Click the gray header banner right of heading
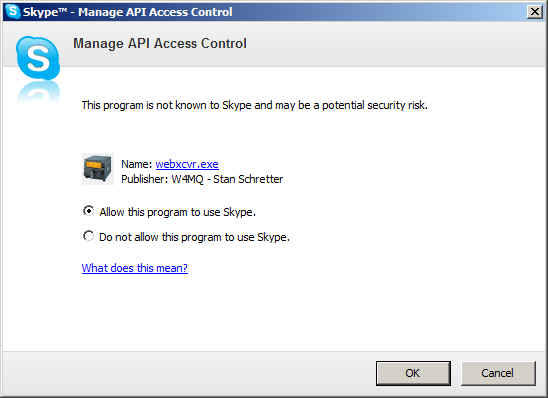Viewport: 548px width, 398px height. [x=395, y=43]
